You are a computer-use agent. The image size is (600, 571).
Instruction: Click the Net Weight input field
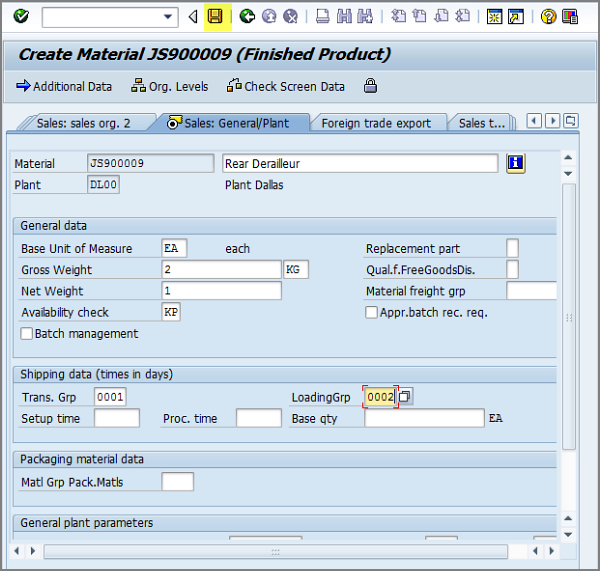coord(221,291)
